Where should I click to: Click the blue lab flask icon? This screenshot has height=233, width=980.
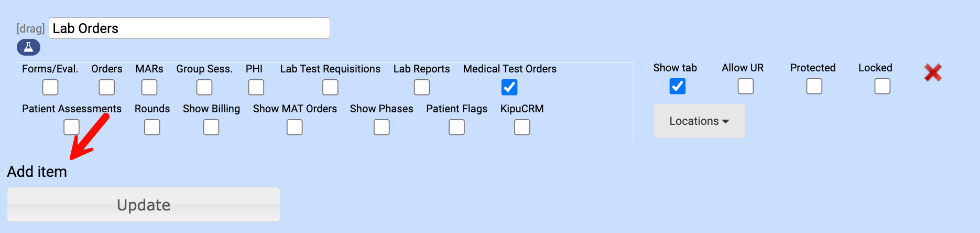pos(28,47)
